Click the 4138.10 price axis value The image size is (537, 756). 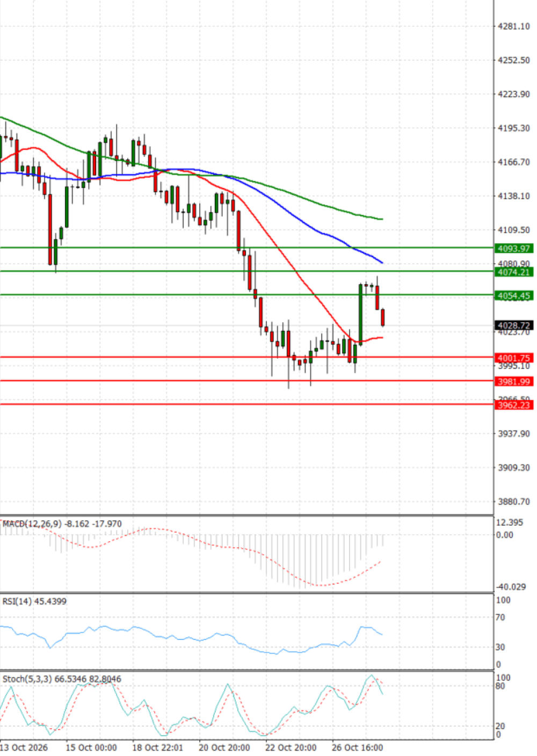point(514,196)
